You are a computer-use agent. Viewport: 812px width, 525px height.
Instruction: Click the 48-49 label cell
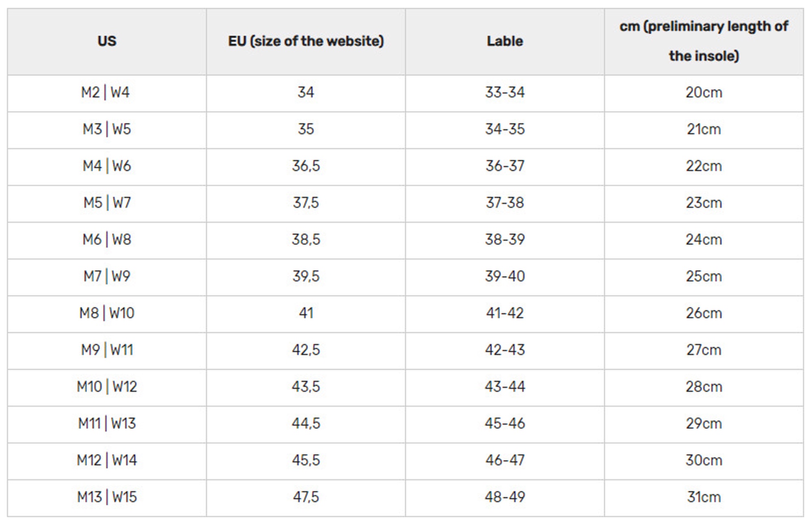coord(505,498)
